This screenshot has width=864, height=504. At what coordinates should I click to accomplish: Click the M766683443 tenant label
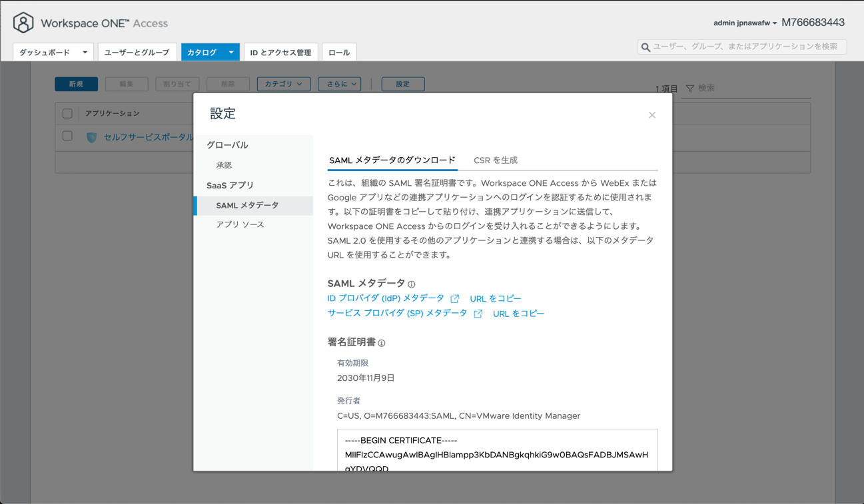[x=813, y=23]
